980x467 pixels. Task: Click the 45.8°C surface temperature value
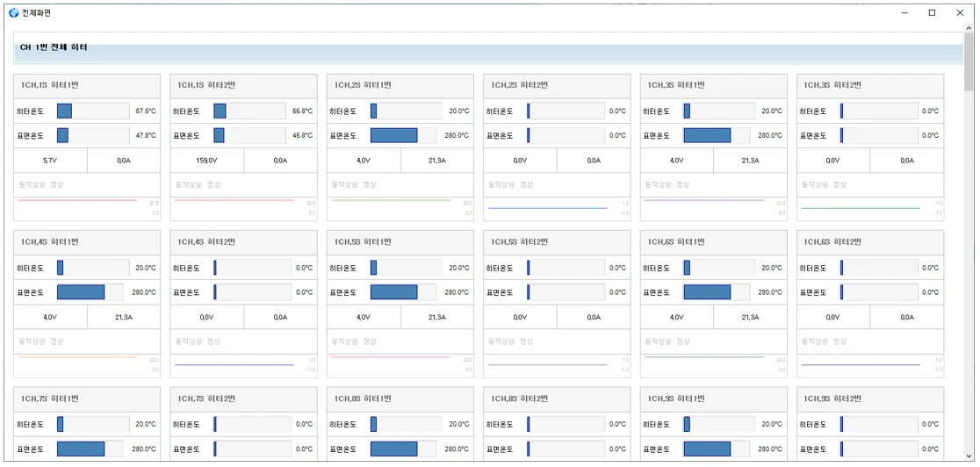[302, 136]
